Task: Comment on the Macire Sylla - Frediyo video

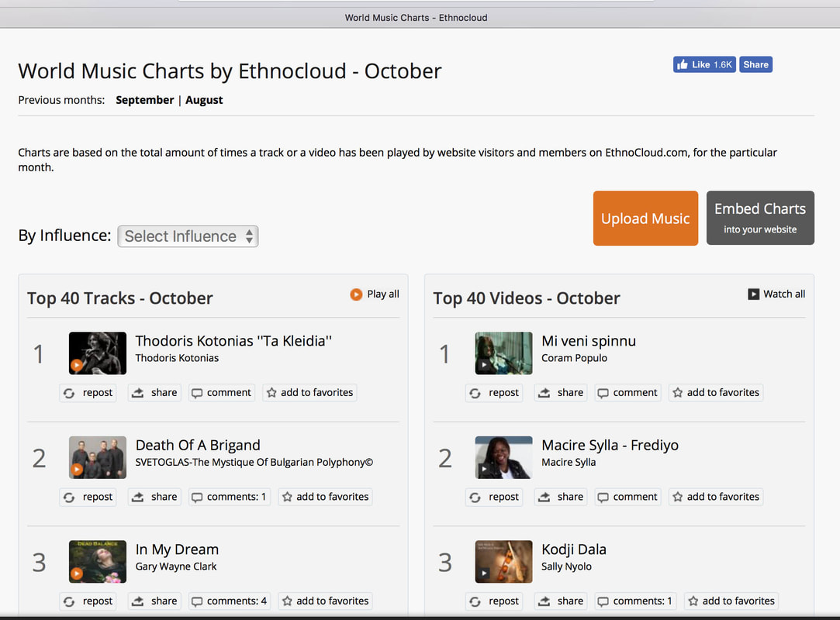Action: (627, 497)
